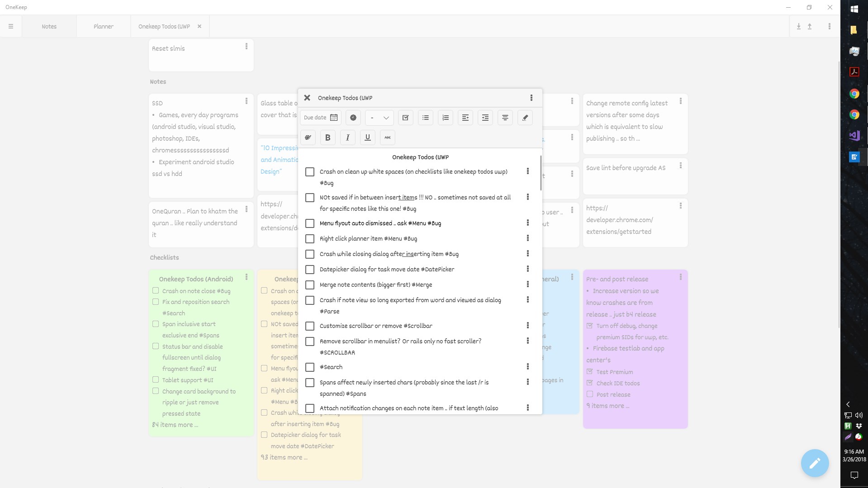Open the hamburger navigation menu
The width and height of the screenshot is (868, 488).
click(x=11, y=26)
